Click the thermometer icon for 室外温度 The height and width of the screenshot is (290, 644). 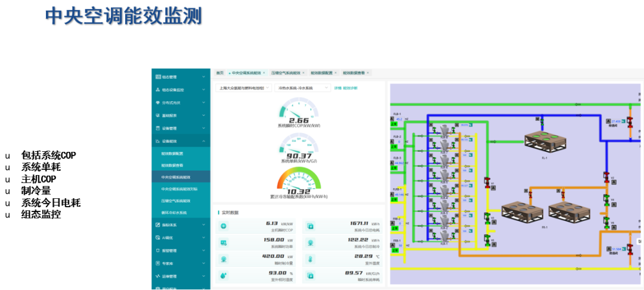[x=311, y=259]
